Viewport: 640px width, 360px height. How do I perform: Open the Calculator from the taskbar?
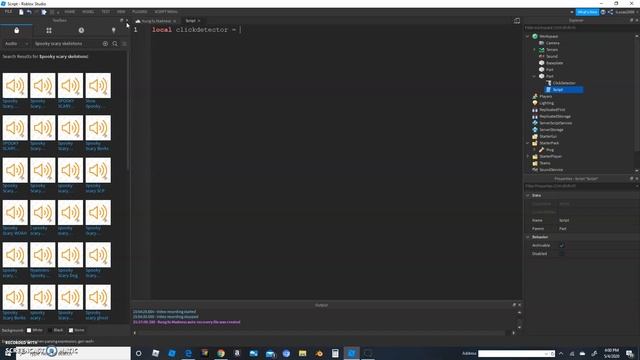pyautogui.click(x=335, y=353)
